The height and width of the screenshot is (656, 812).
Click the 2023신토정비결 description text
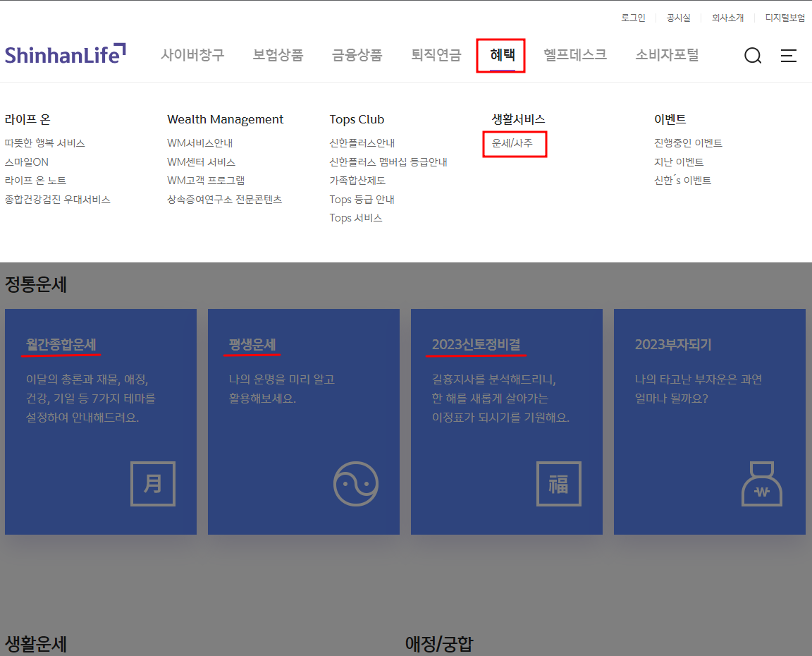pyautogui.click(x=500, y=399)
